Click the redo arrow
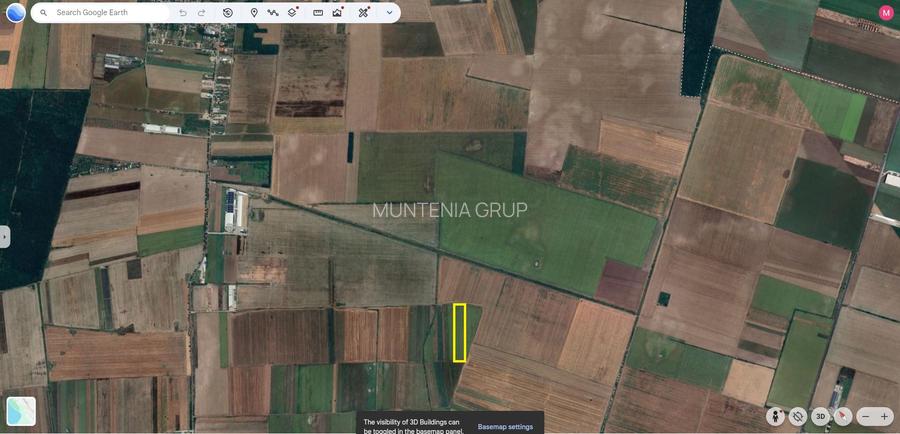900x434 pixels. click(201, 13)
